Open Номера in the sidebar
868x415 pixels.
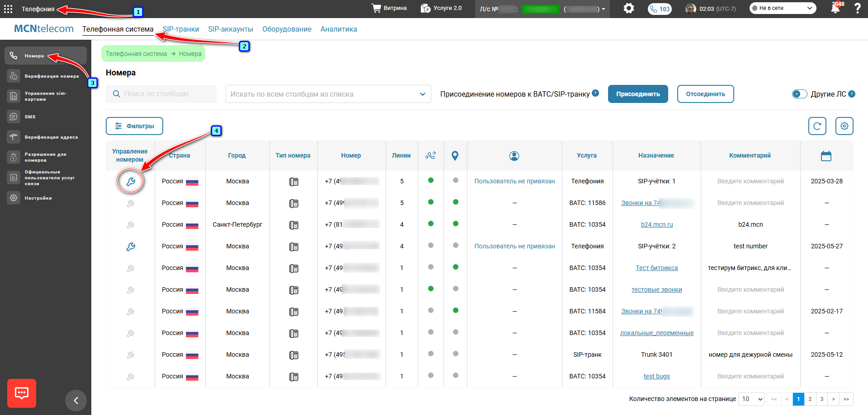tap(46, 56)
